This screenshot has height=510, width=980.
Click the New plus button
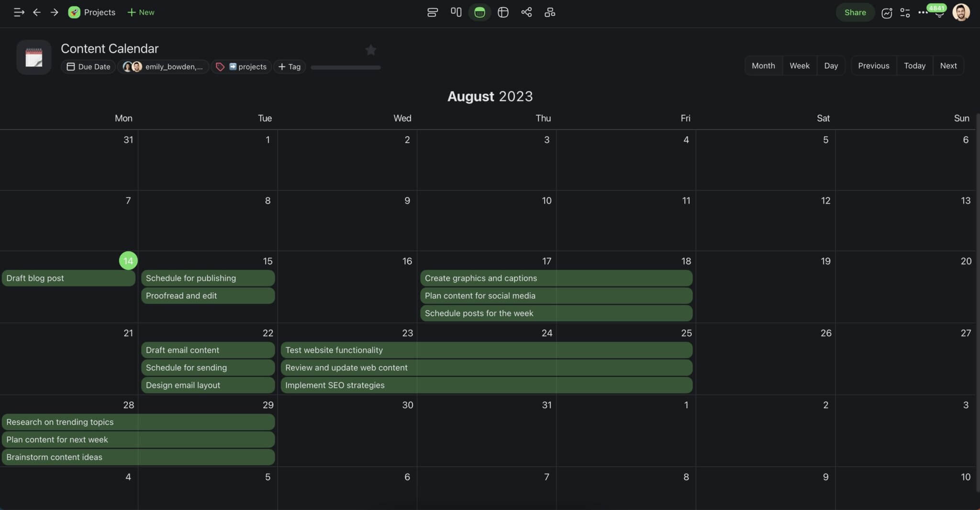(141, 12)
